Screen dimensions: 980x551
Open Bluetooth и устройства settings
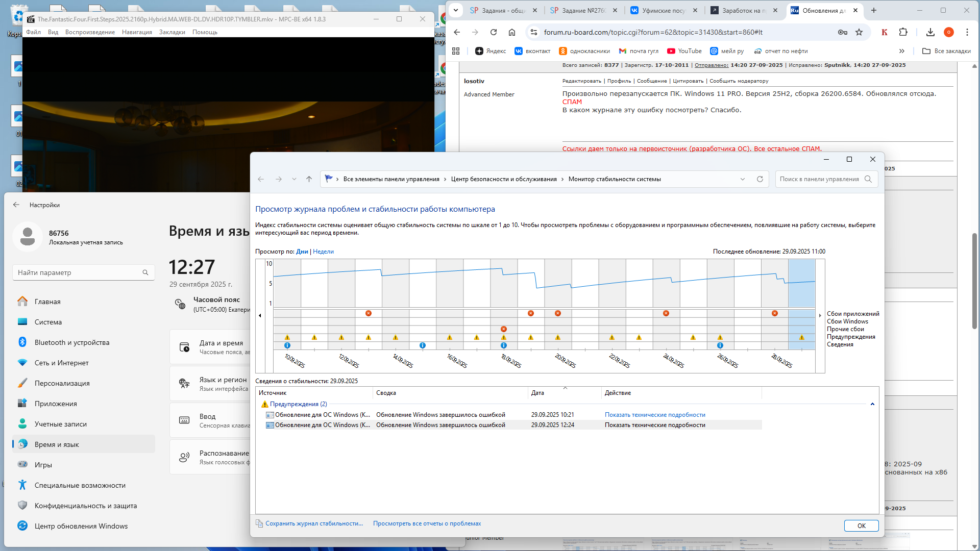click(x=72, y=342)
